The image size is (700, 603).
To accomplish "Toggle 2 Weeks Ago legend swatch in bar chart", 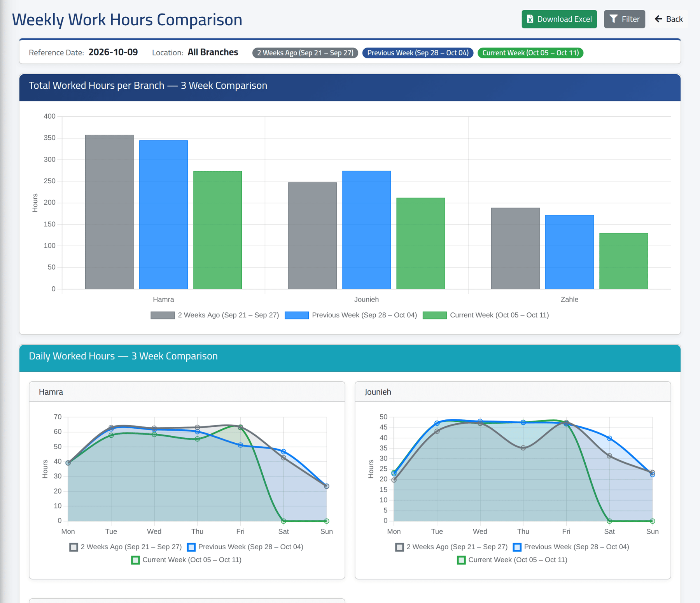I will coord(163,315).
